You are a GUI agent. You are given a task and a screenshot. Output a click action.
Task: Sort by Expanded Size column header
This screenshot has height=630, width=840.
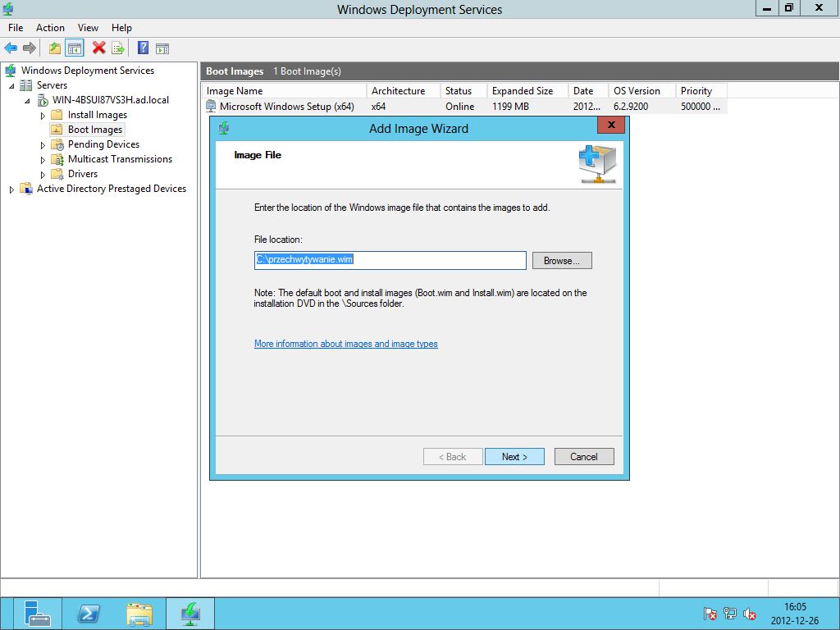coord(527,91)
